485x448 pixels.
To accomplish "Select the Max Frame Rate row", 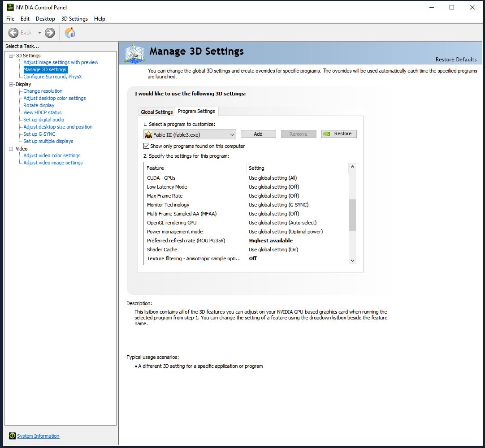I will [x=247, y=196].
